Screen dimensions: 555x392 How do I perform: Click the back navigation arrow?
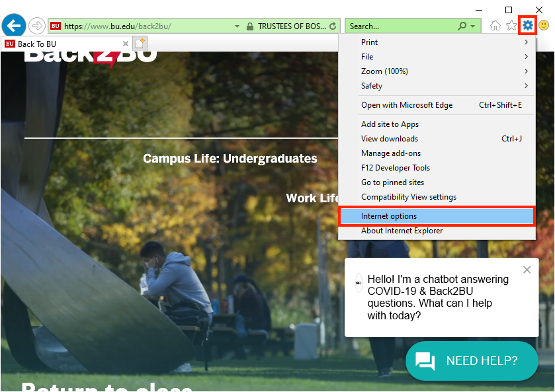[13, 25]
